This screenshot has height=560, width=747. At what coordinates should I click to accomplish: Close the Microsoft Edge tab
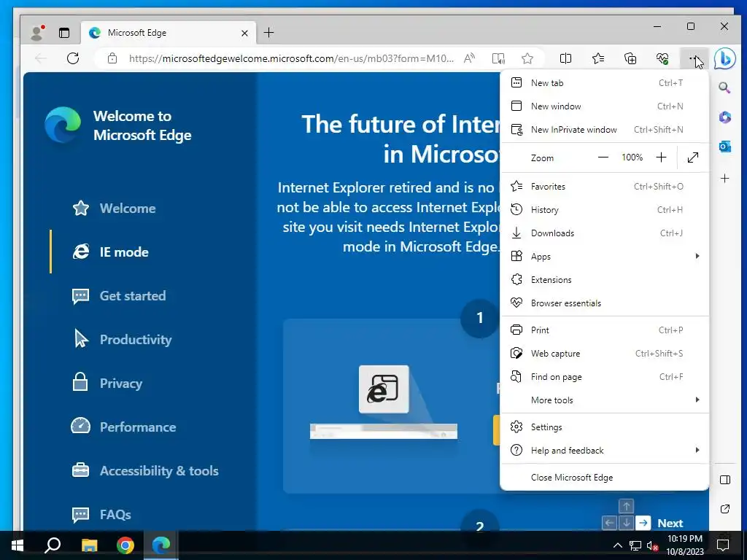pos(244,33)
